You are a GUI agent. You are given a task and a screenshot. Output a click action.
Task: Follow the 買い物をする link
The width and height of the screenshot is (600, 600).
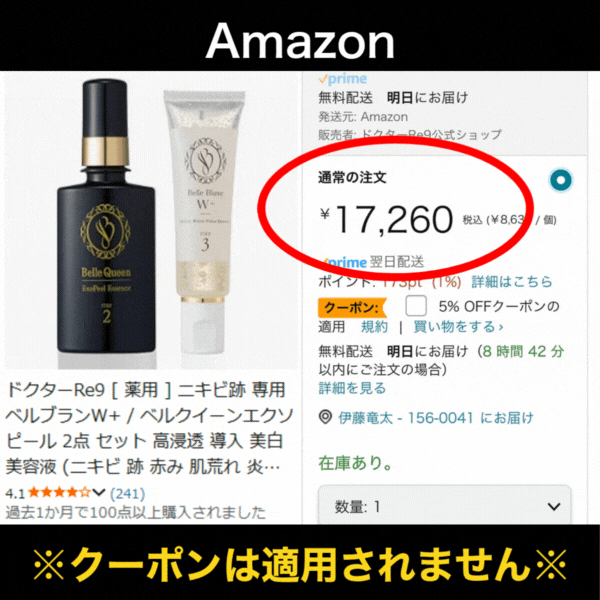(x=458, y=327)
